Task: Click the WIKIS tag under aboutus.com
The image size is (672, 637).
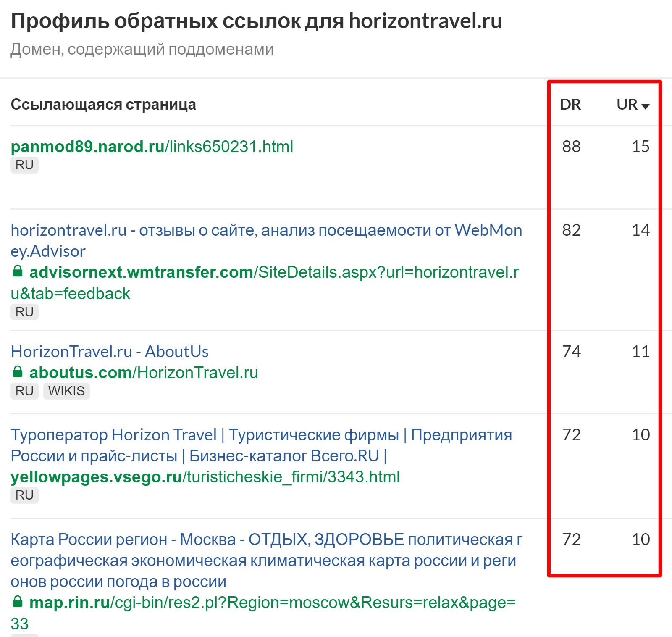Action: tap(66, 391)
